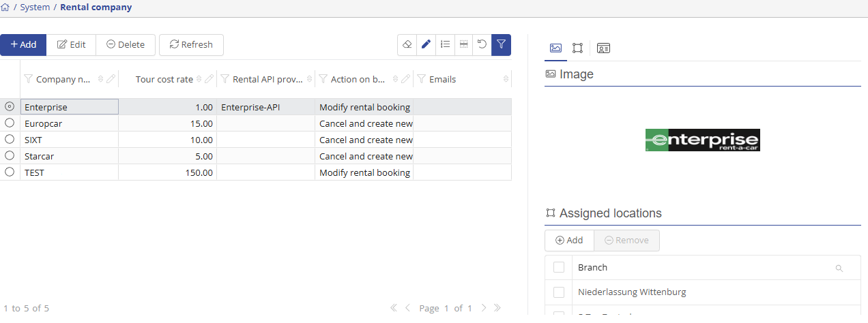Viewport: 868px width, 323px height.
Task: Switch to the contact card tab icon
Action: [x=603, y=48]
